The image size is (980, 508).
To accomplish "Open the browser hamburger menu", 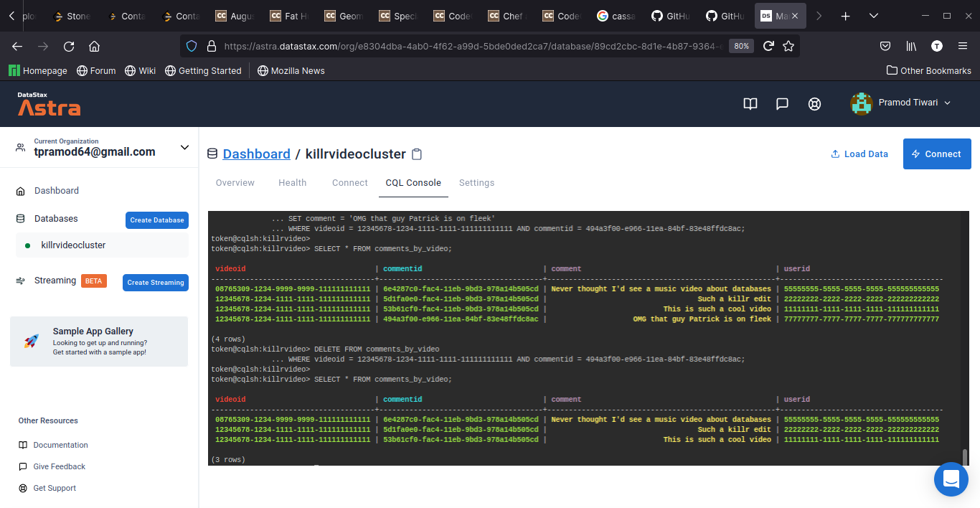I will [x=963, y=46].
